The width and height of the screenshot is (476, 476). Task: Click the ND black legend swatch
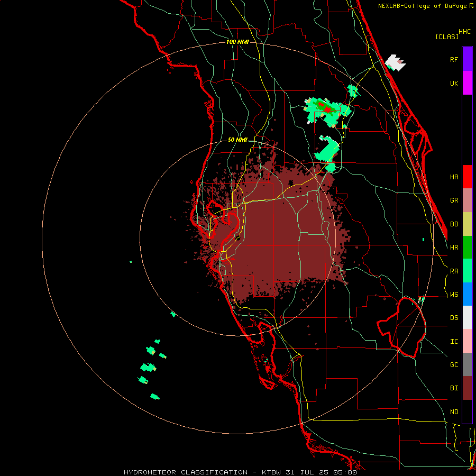467,411
